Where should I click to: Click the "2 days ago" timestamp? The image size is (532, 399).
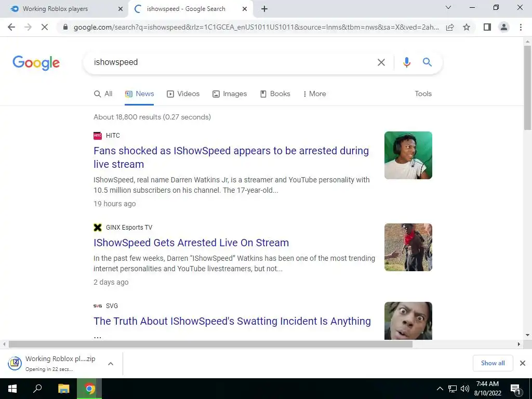coord(111,282)
